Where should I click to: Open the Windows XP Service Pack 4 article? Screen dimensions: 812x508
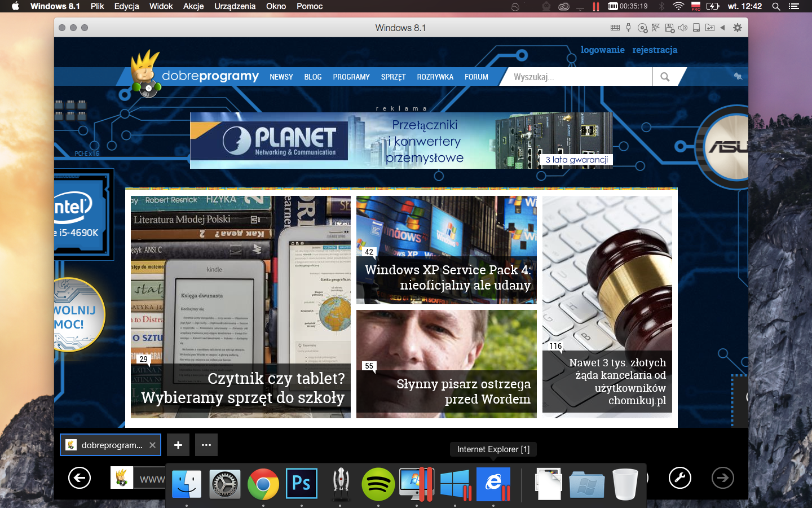pos(447,250)
